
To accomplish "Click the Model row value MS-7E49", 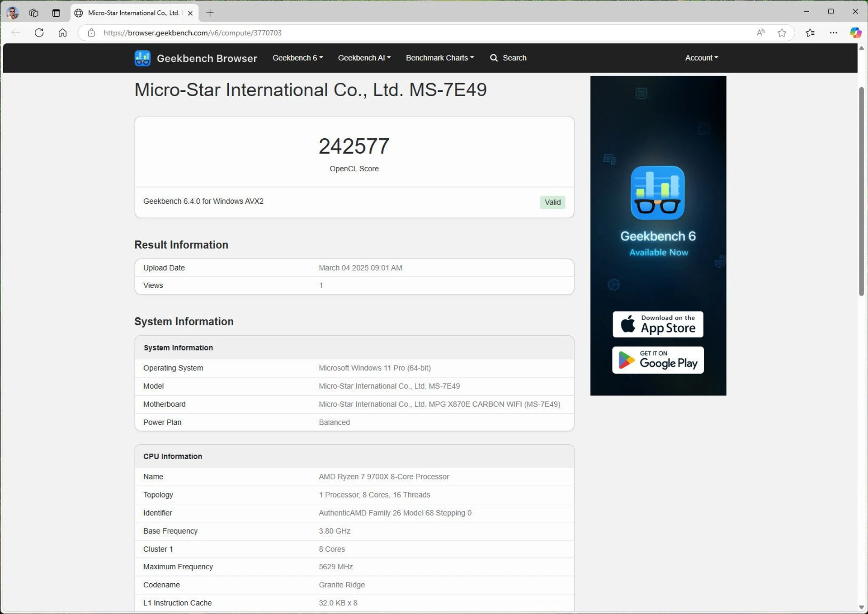I will point(389,386).
